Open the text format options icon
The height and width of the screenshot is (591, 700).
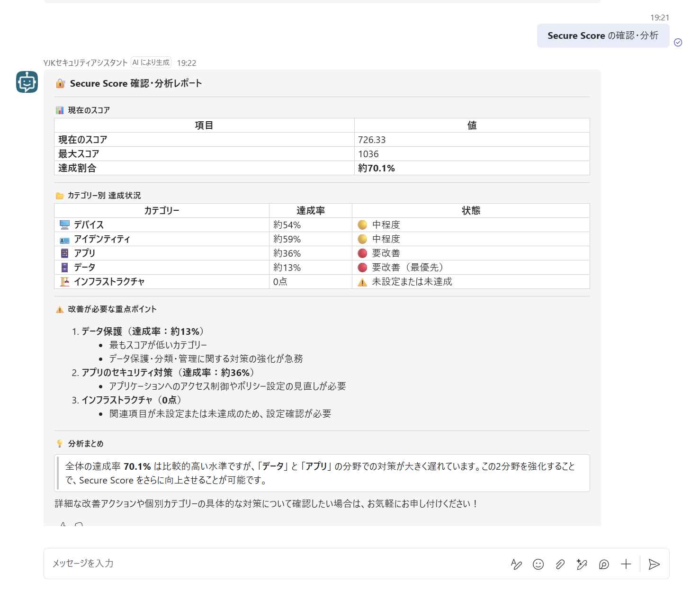[516, 564]
